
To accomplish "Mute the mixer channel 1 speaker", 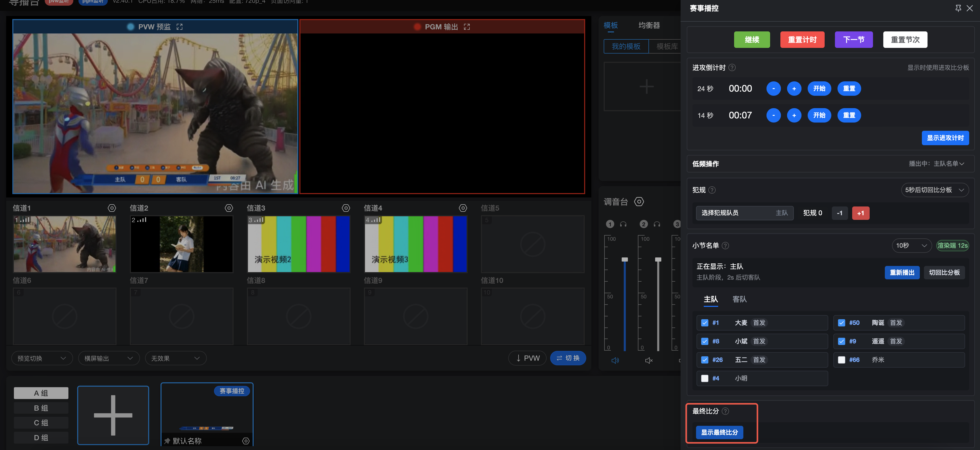I will pyautogui.click(x=615, y=360).
